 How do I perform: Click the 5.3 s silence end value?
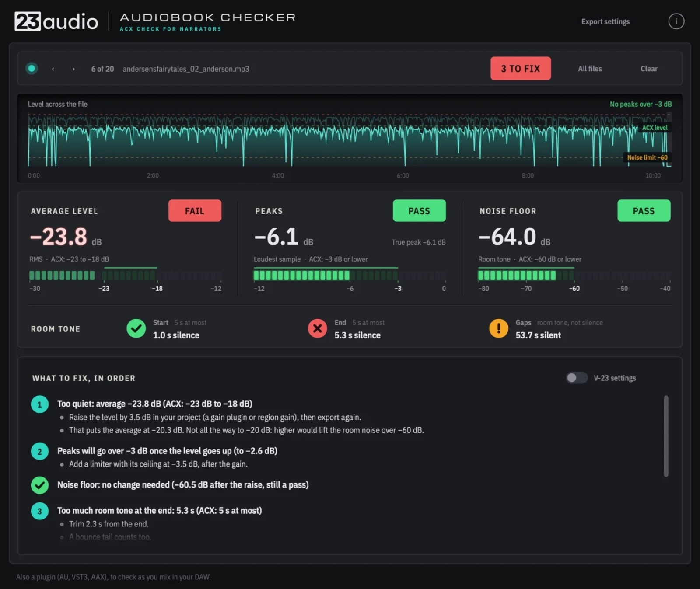357,335
